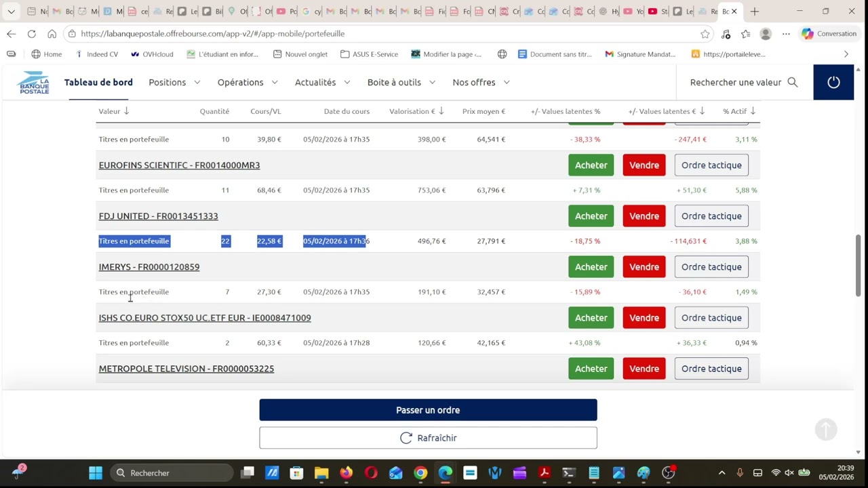Click Acheter for METROPOLE TELEVISION
The image size is (868, 488).
click(591, 369)
